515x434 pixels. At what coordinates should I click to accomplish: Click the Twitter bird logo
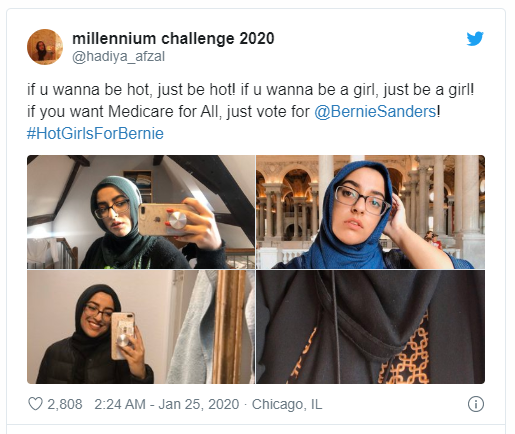[475, 39]
